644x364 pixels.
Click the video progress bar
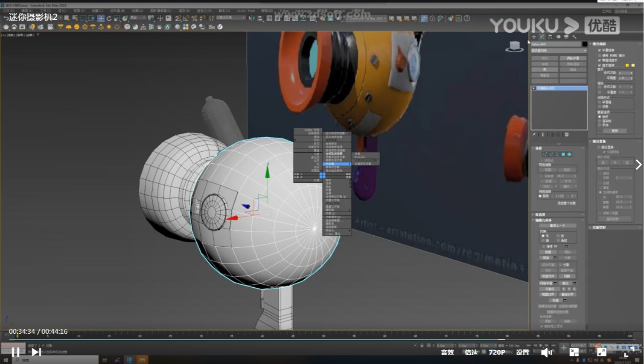tap(322, 340)
